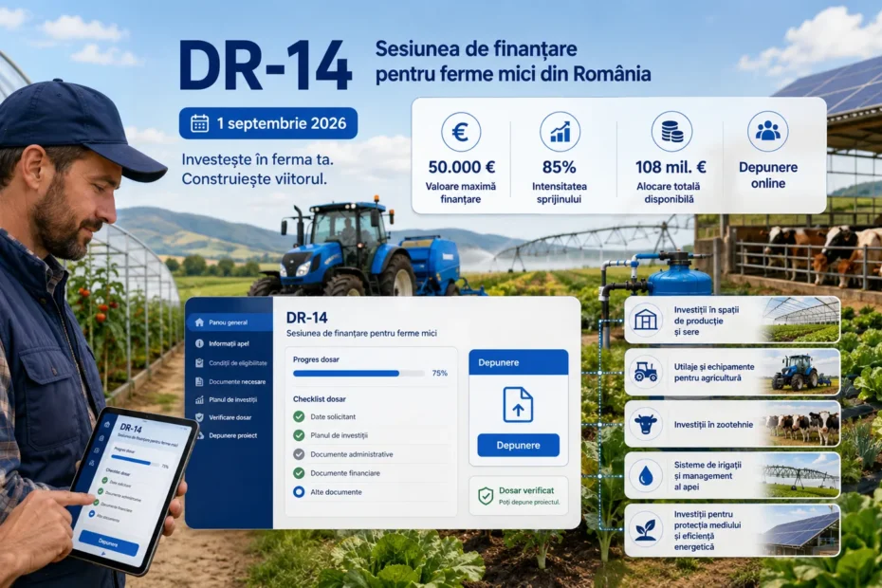Image resolution: width=882 pixels, height=588 pixels.
Task: Click the large DR-14 title
Action: pos(266,65)
